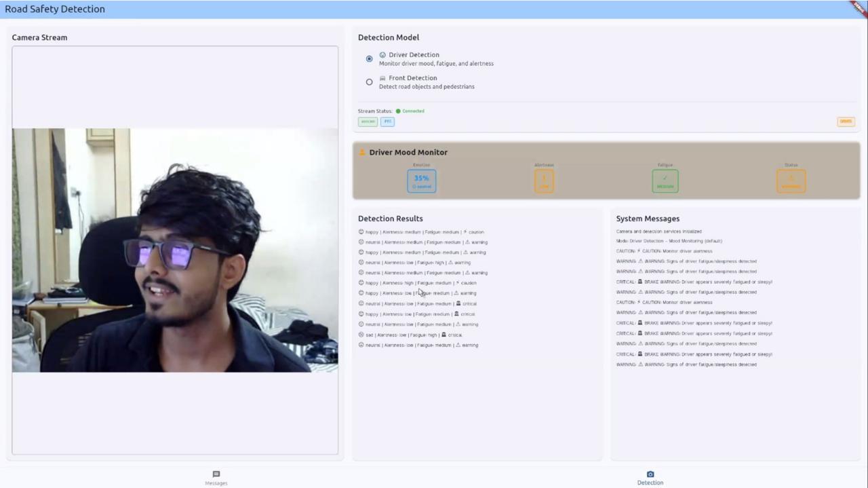Click the green Fatigue checkmark box
Screen dimensions: 868x488
tap(665, 181)
